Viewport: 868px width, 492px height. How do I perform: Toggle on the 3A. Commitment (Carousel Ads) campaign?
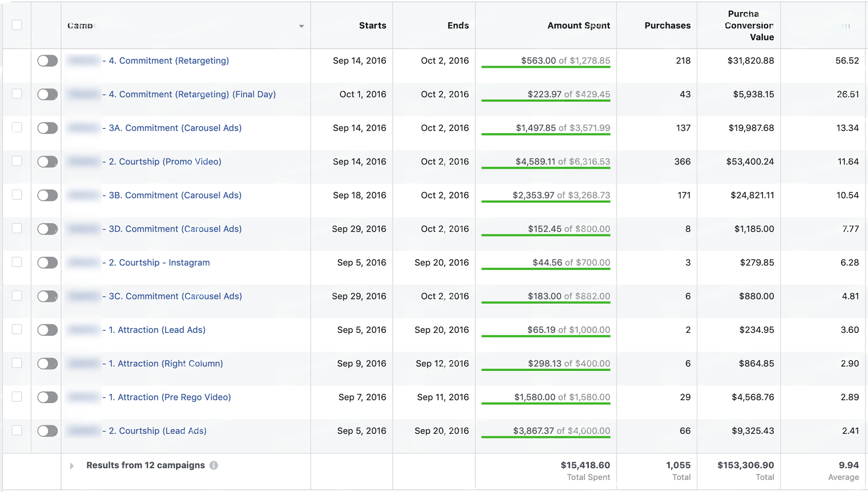tap(48, 128)
